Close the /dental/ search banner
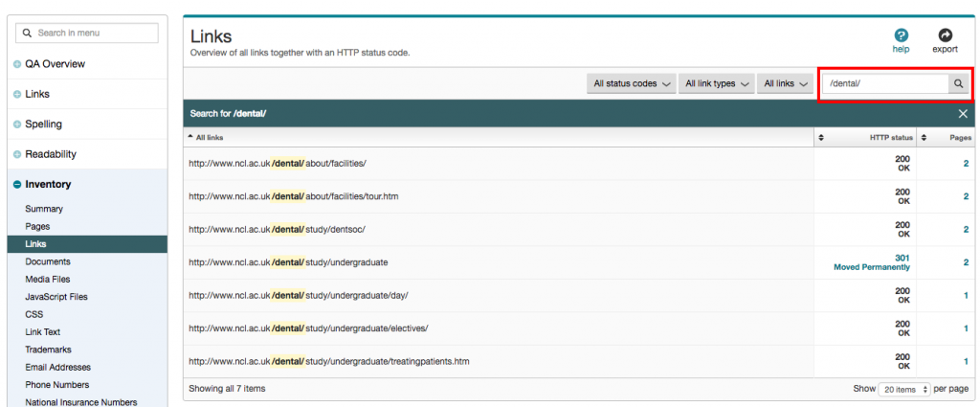Image resolution: width=980 pixels, height=407 pixels. [x=963, y=114]
